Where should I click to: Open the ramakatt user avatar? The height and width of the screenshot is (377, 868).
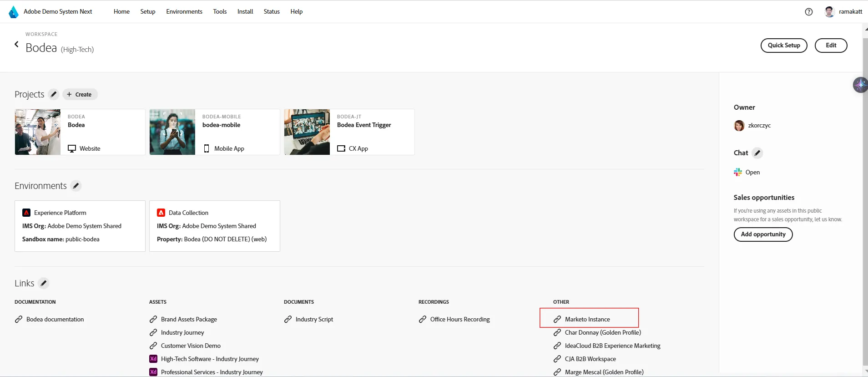click(829, 12)
